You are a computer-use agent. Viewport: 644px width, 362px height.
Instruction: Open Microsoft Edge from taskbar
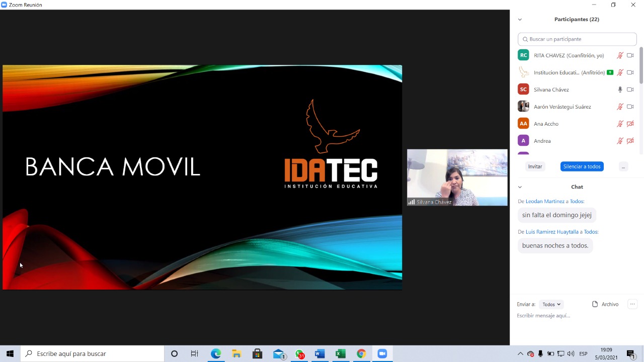click(x=216, y=354)
